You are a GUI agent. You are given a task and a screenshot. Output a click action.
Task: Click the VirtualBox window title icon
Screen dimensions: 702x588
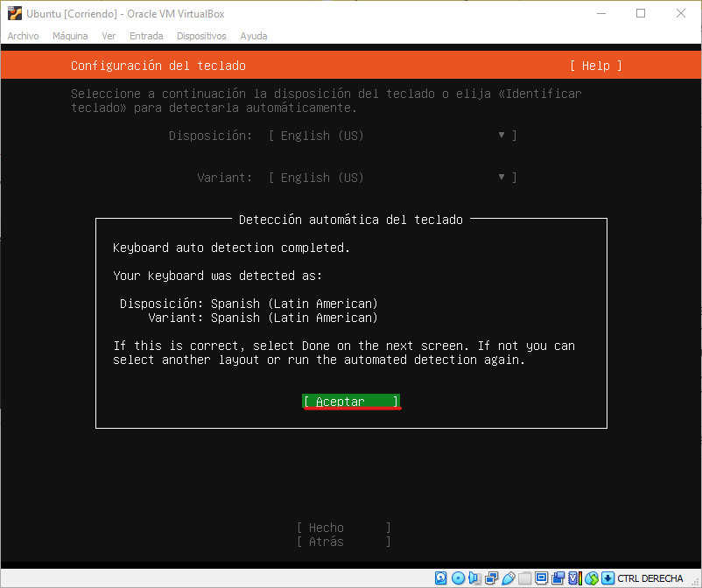pyautogui.click(x=14, y=13)
